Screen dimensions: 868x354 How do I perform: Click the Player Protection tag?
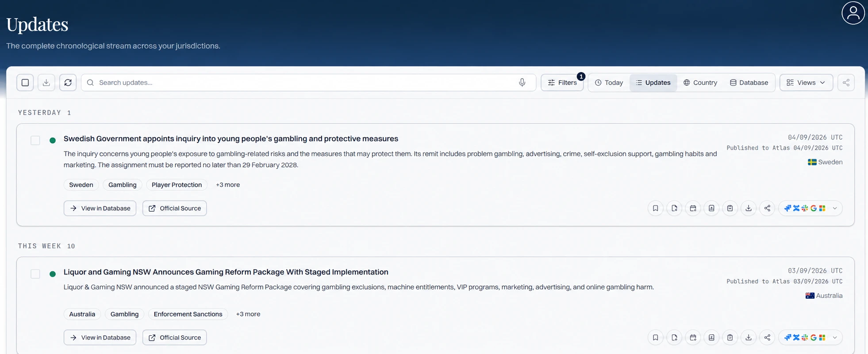[177, 185]
